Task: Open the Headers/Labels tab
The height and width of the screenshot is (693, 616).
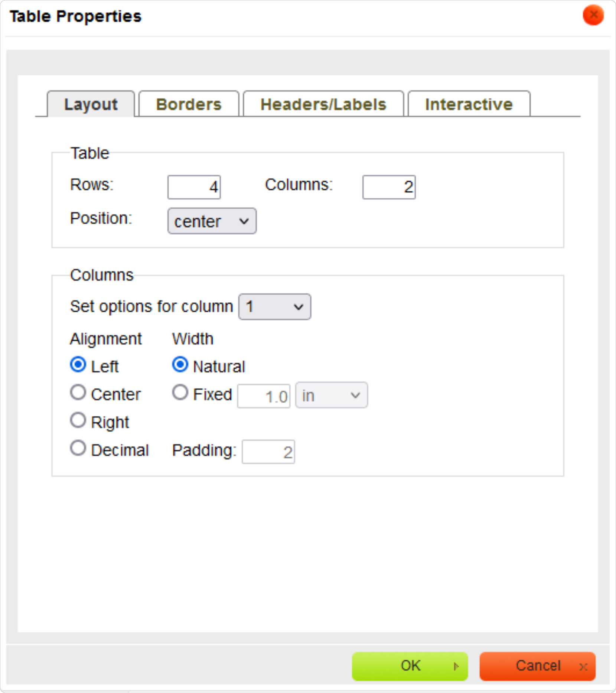Action: (x=323, y=104)
